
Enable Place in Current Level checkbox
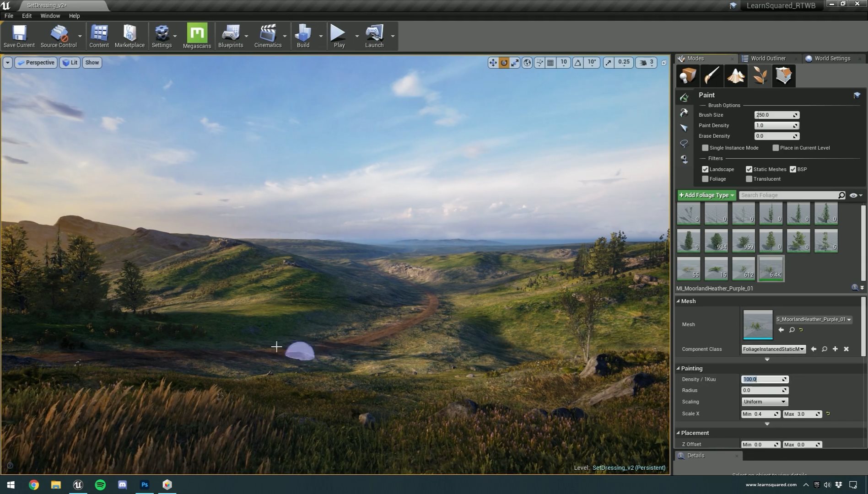pyautogui.click(x=776, y=148)
